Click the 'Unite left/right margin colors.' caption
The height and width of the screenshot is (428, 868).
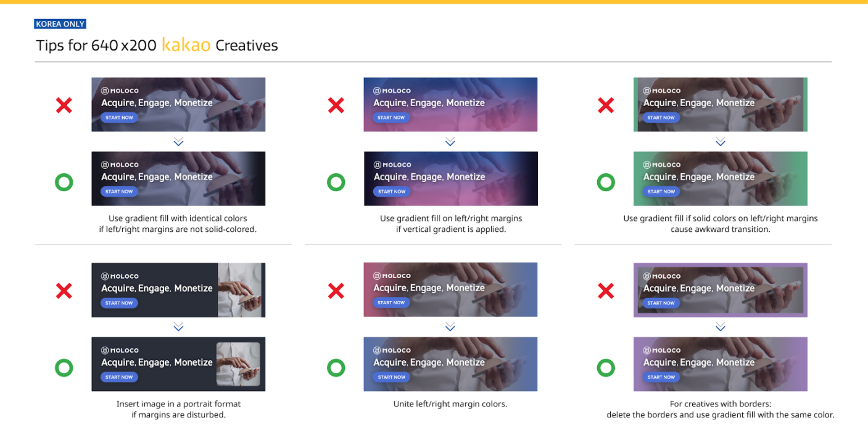[x=450, y=405]
